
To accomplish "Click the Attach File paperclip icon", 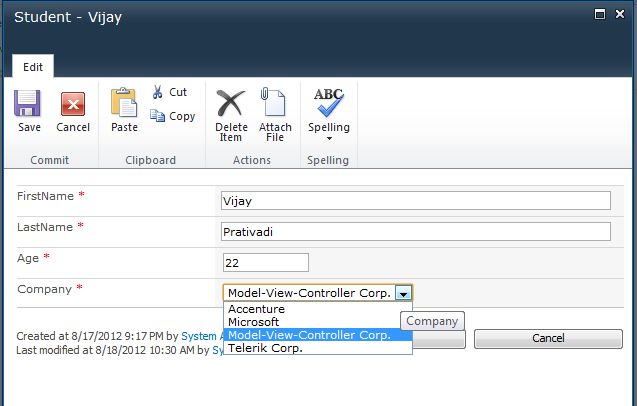I will click(x=273, y=102).
